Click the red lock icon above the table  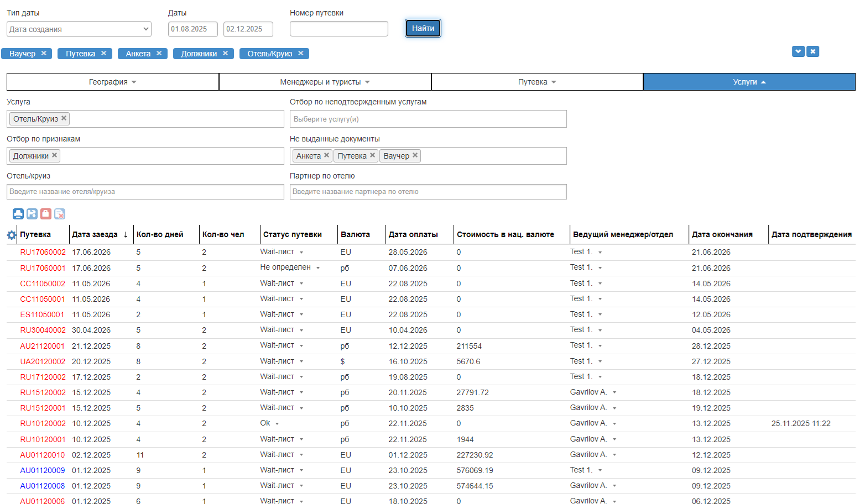46,214
